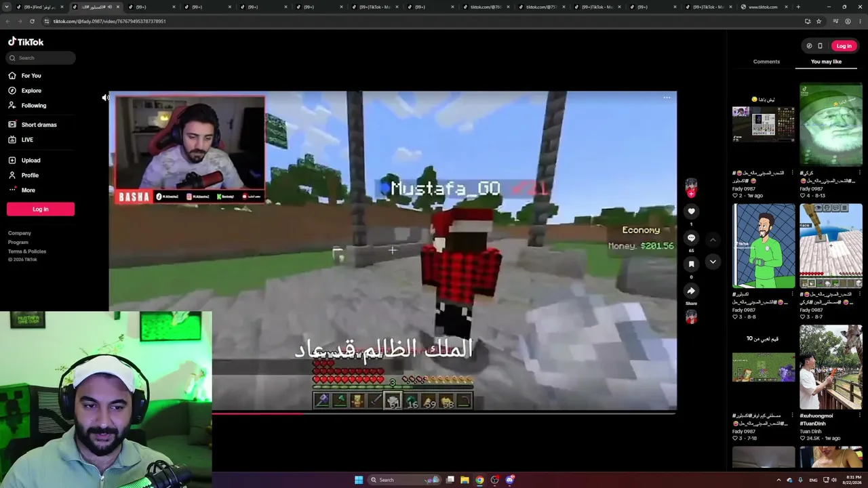Open Short dramas section

(33, 125)
